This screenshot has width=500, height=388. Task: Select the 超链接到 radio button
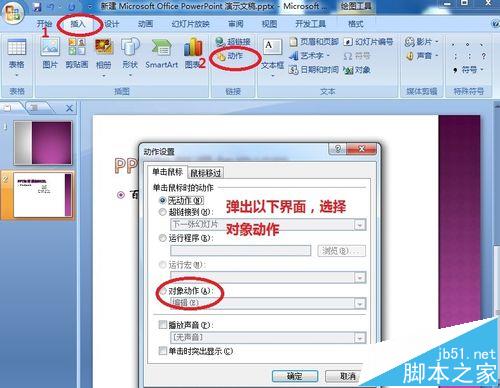(162, 212)
